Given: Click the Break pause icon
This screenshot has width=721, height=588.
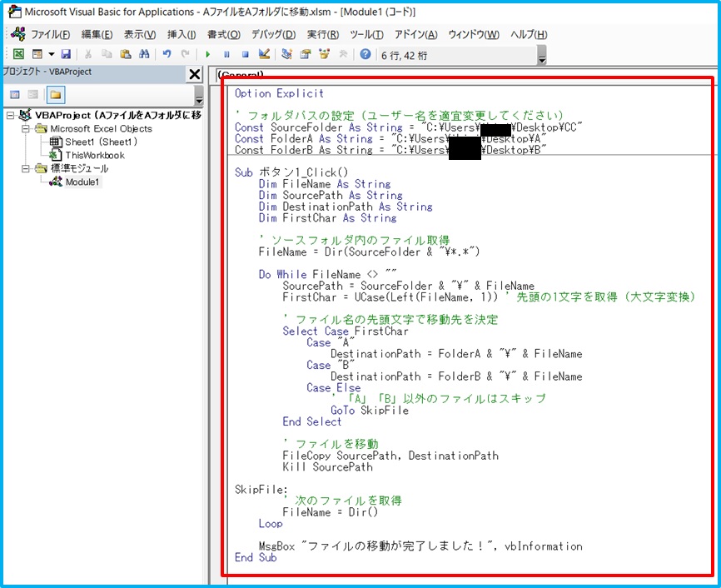Looking at the screenshot, I should 226,54.
